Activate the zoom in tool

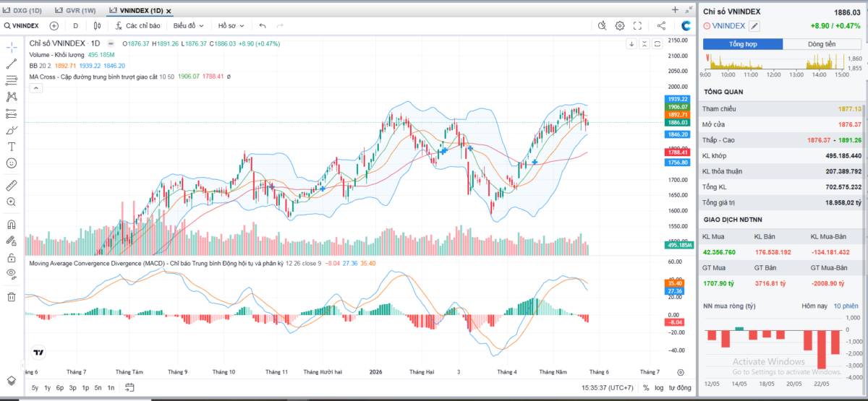click(x=12, y=202)
